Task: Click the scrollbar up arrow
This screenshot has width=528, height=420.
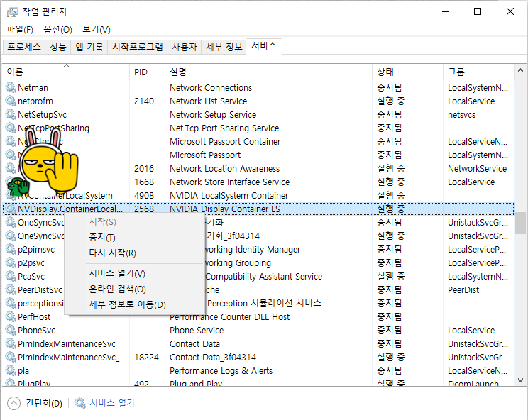Action: (x=520, y=70)
